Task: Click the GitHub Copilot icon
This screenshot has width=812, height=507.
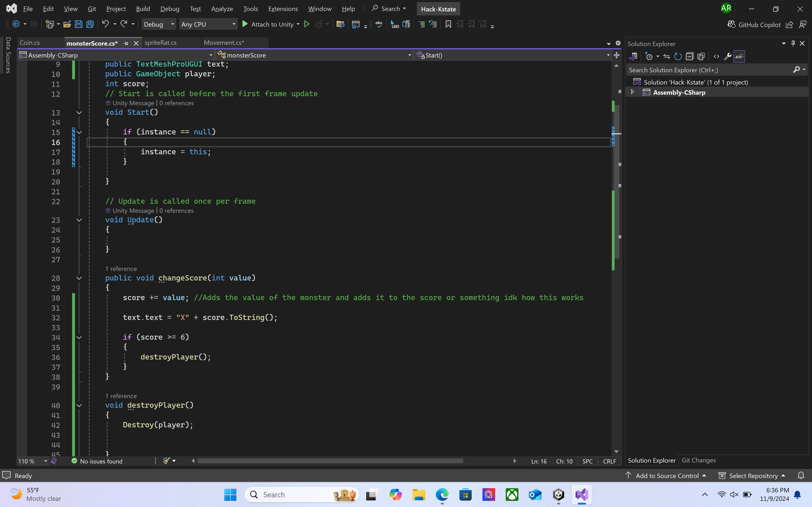Action: [x=731, y=25]
